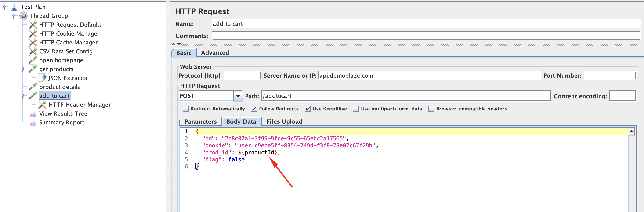The image size is (644, 212).
Task: Enable Browser-compatible headers checkbox
Action: pyautogui.click(x=431, y=109)
